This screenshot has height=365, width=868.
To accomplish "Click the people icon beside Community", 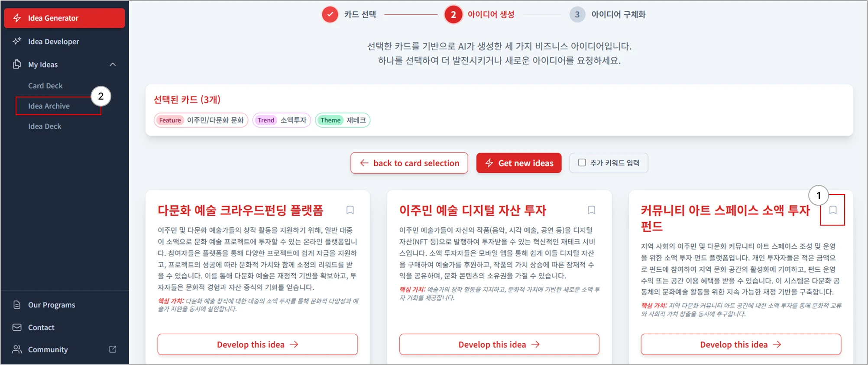I will [17, 349].
